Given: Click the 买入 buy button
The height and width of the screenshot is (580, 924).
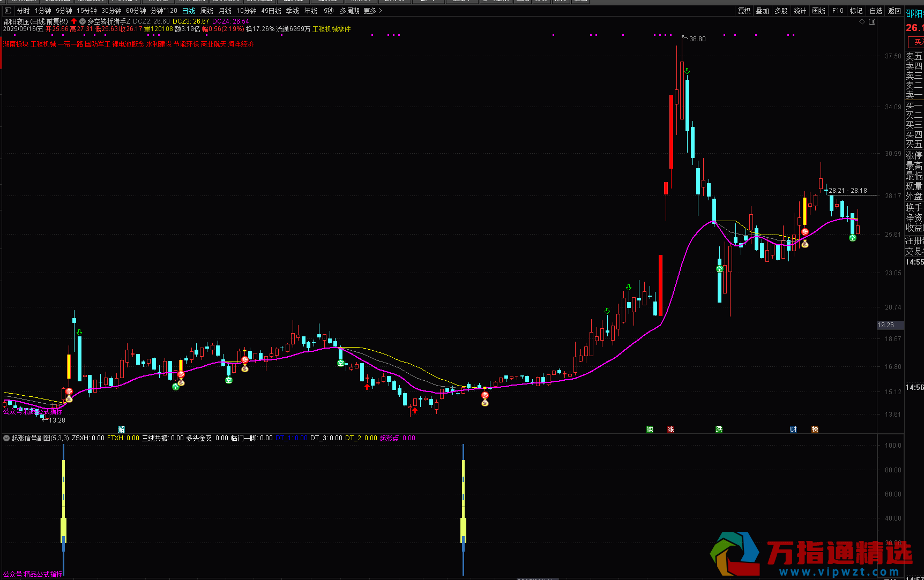Looking at the screenshot, I should click(x=917, y=42).
